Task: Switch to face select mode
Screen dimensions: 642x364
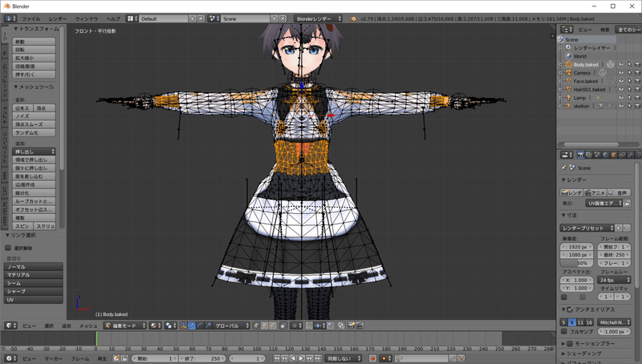Action: click(x=272, y=326)
